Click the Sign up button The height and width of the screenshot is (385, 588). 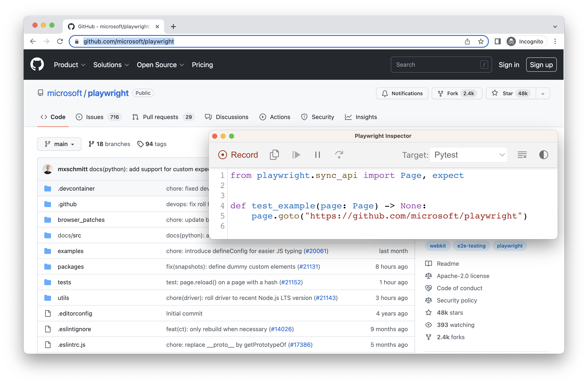pyautogui.click(x=541, y=65)
